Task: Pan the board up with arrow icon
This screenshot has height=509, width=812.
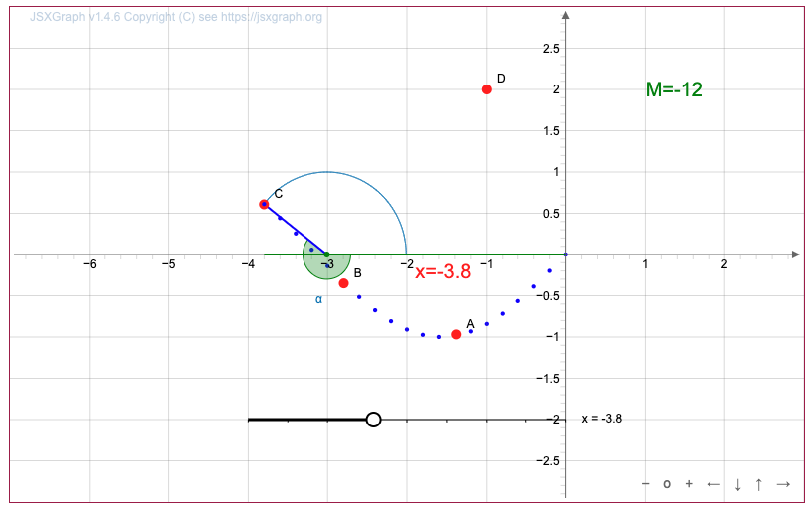Action: pyautogui.click(x=758, y=484)
